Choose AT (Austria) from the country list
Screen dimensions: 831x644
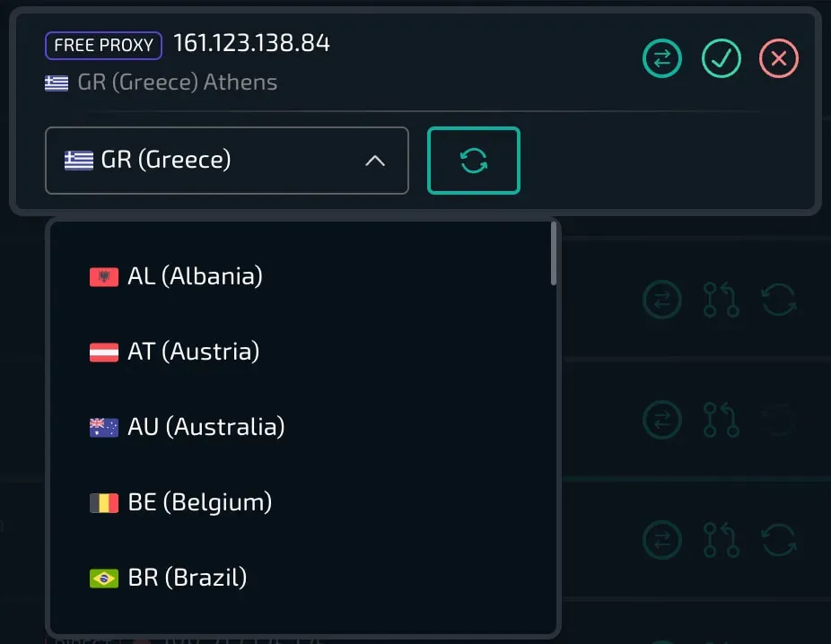(193, 351)
